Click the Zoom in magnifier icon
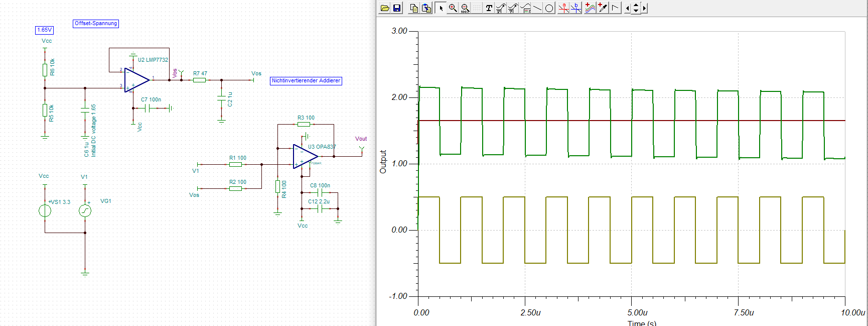The width and height of the screenshot is (868, 326). [x=453, y=8]
